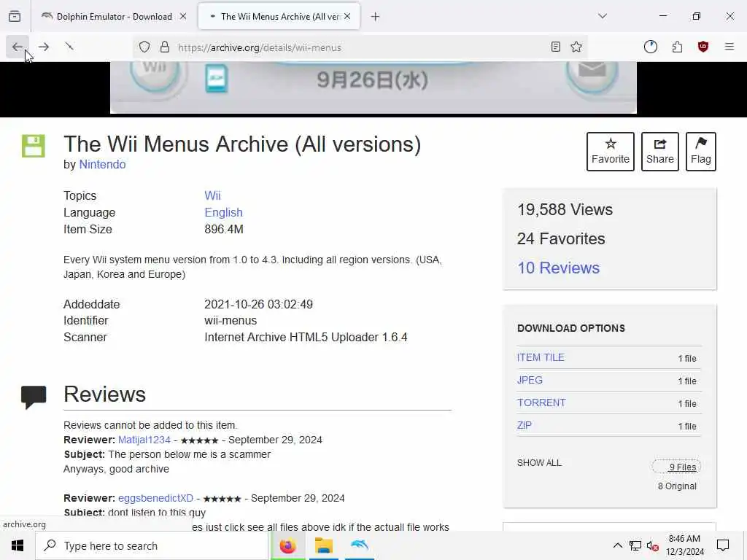Click the Reviews speech bubble icon

coord(34,397)
